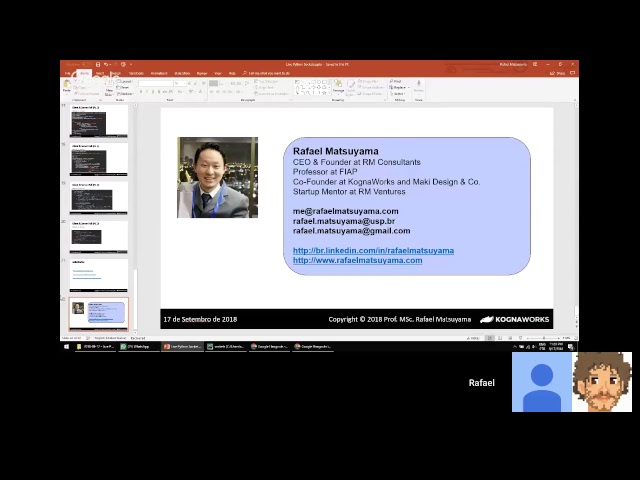Click Find in Editing group

point(396,82)
